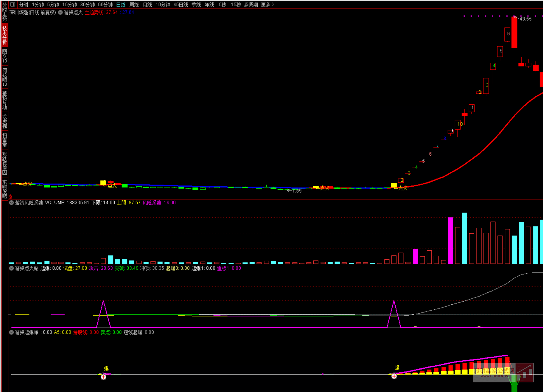Viewport: 543px width, 392px height.
Task: Click the panel layout icon before 分时
Action: [x=13, y=5]
